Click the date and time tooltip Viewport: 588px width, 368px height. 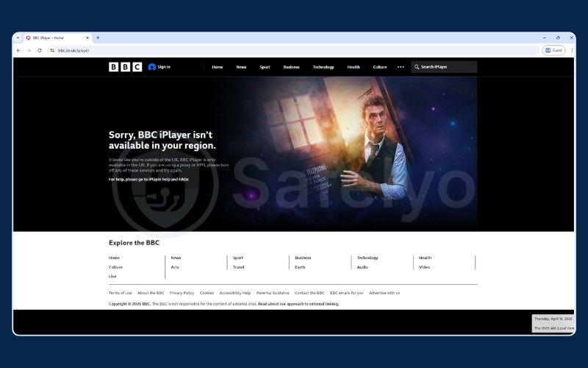coord(553,323)
